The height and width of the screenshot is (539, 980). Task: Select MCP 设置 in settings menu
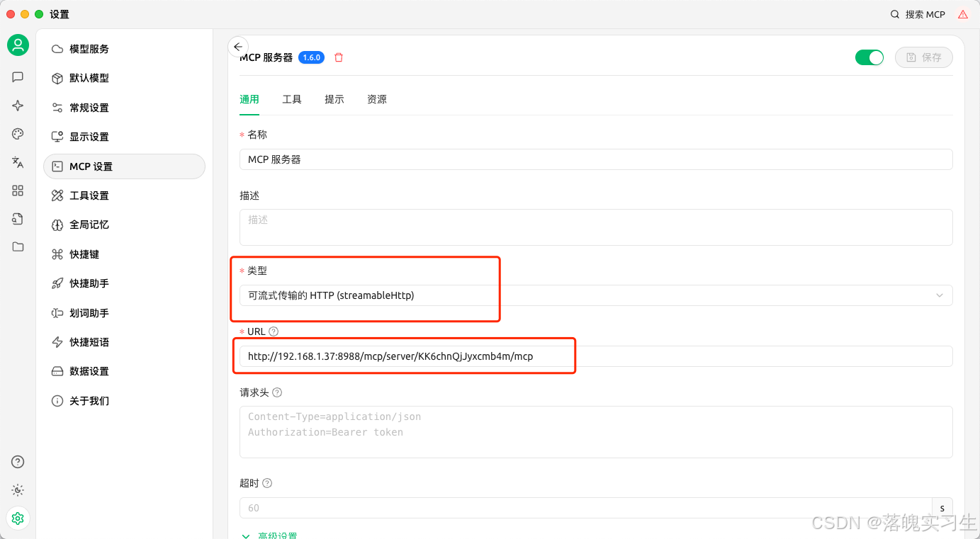pos(124,166)
